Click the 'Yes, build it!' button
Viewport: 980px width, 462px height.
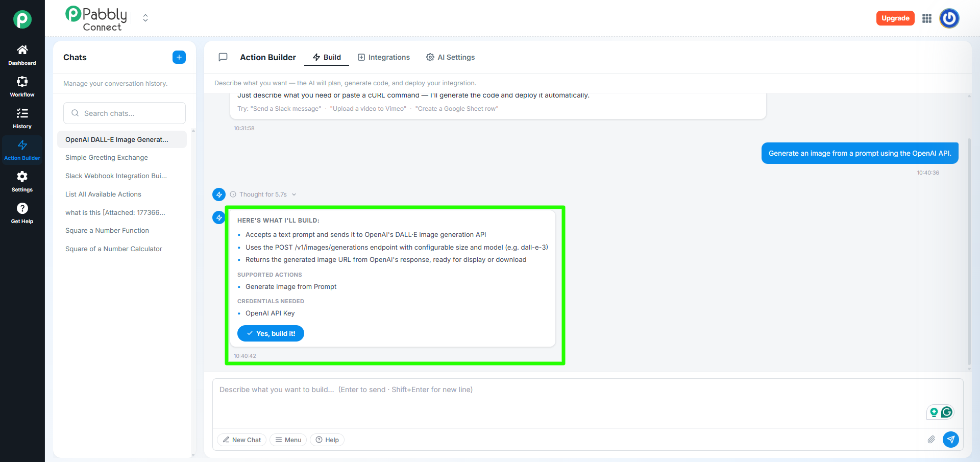pyautogui.click(x=271, y=333)
